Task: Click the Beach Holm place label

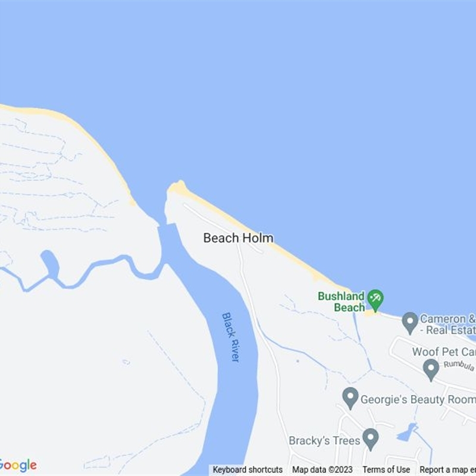Action: (239, 238)
